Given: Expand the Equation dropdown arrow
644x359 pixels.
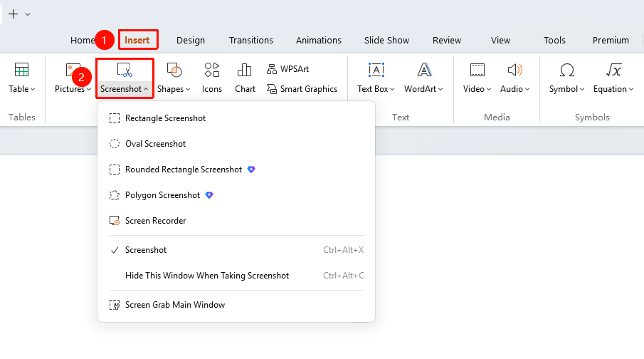Looking at the screenshot, I should click(x=631, y=89).
